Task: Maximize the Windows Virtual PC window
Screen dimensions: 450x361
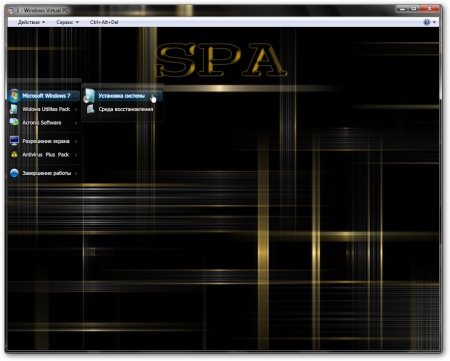Action: click(414, 9)
